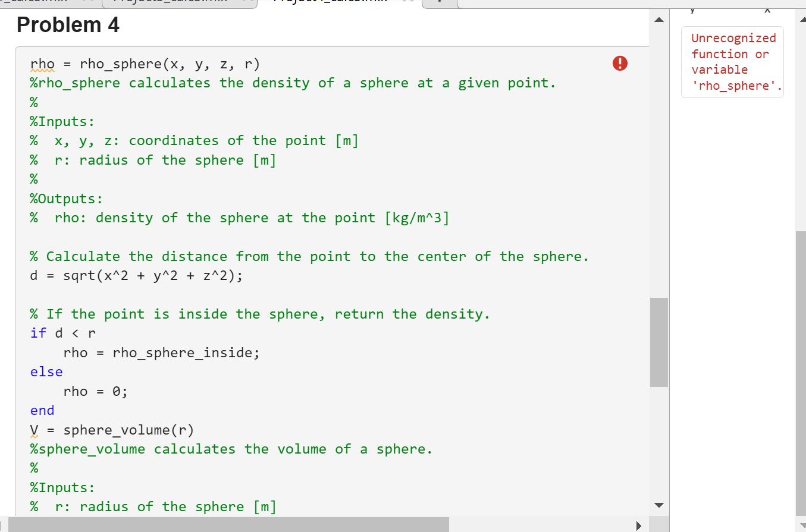
Task: Click inside the code line rho = rho_sphere(x, y, z, r)
Action: pyautogui.click(x=146, y=64)
